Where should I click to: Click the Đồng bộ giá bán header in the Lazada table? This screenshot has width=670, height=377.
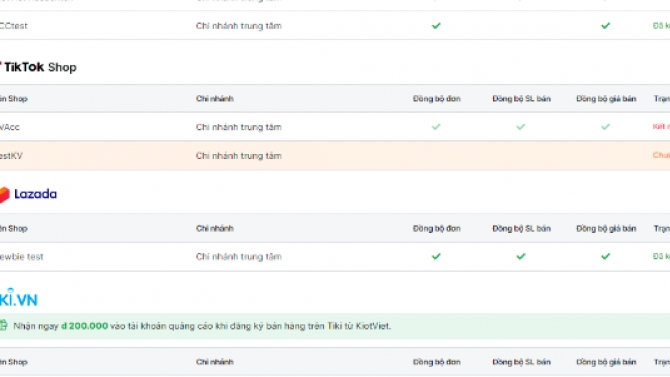[x=606, y=229]
